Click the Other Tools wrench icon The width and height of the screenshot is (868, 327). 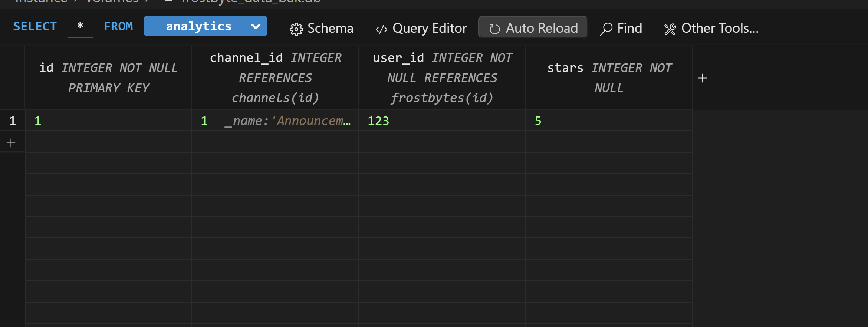click(x=670, y=29)
